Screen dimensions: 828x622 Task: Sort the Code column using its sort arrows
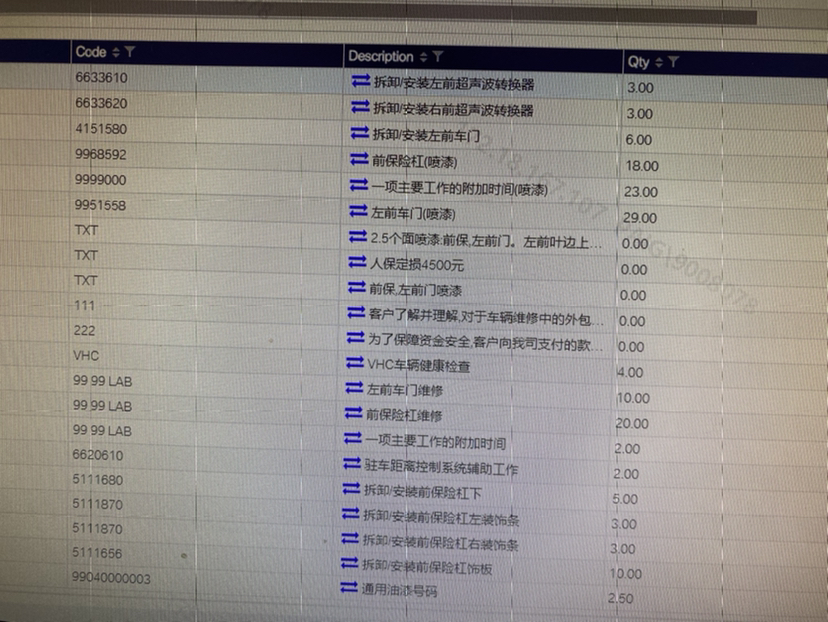pyautogui.click(x=116, y=52)
